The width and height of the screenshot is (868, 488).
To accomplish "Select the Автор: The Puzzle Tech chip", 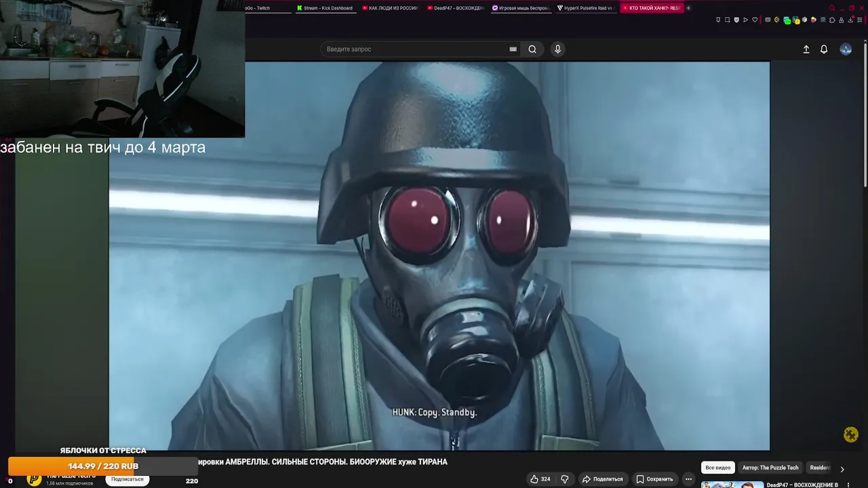I will (770, 468).
